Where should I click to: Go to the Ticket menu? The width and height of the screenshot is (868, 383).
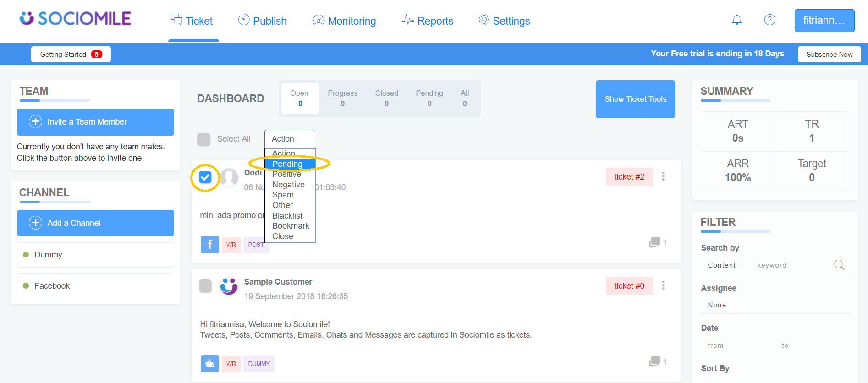click(192, 21)
